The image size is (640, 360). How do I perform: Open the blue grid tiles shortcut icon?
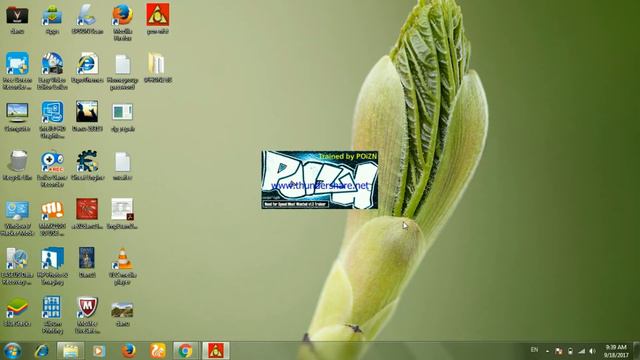[52, 308]
